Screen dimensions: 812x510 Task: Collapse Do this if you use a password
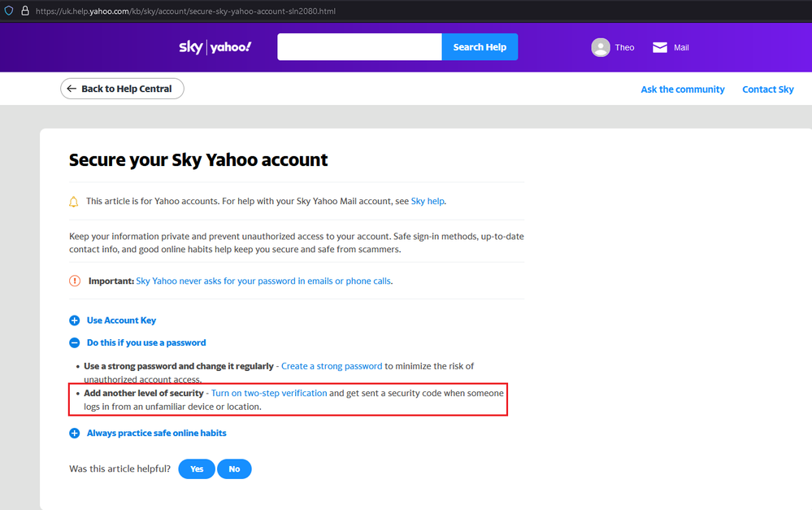74,343
